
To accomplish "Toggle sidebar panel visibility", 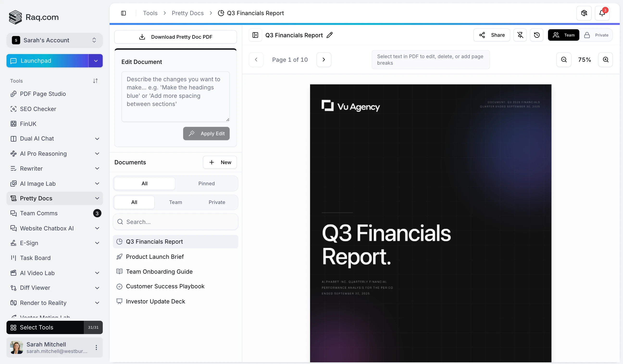I will [123, 13].
